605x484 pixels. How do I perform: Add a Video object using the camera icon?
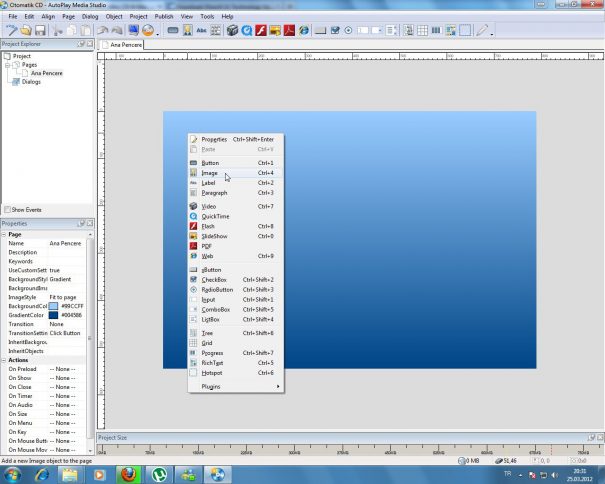[x=232, y=30]
